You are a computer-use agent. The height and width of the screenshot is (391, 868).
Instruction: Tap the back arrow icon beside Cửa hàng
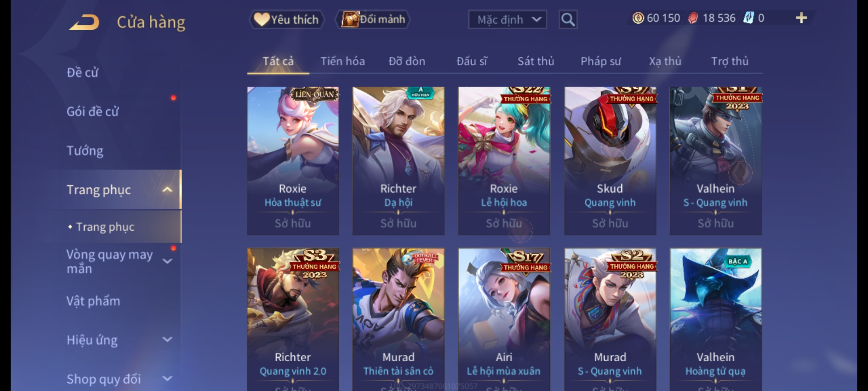[x=84, y=22]
